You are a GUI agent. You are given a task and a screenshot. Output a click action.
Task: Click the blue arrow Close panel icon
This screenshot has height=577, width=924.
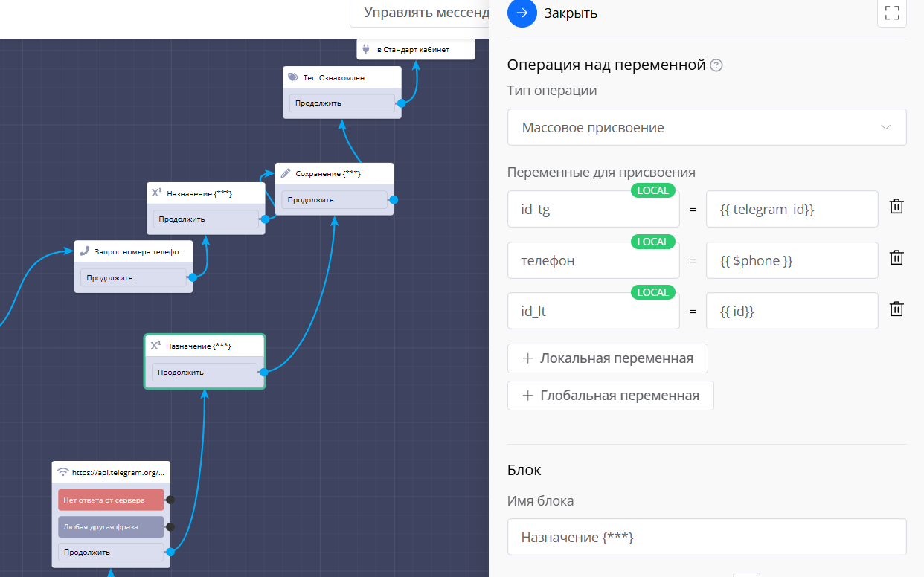click(x=522, y=13)
